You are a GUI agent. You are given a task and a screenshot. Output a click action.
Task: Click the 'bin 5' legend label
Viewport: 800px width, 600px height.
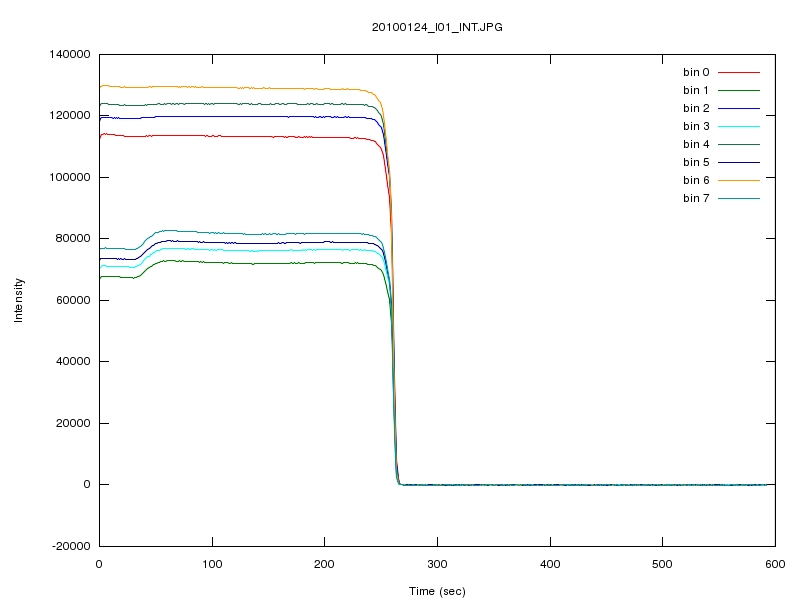coord(696,162)
